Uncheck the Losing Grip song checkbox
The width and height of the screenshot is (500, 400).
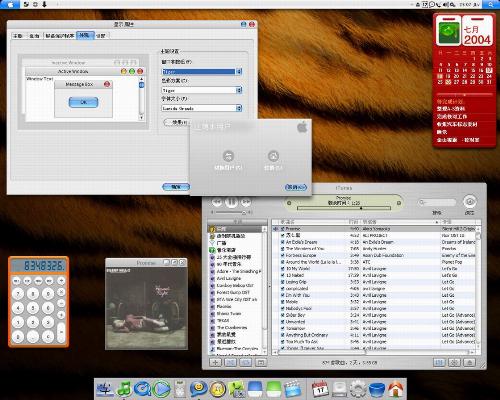click(x=282, y=282)
